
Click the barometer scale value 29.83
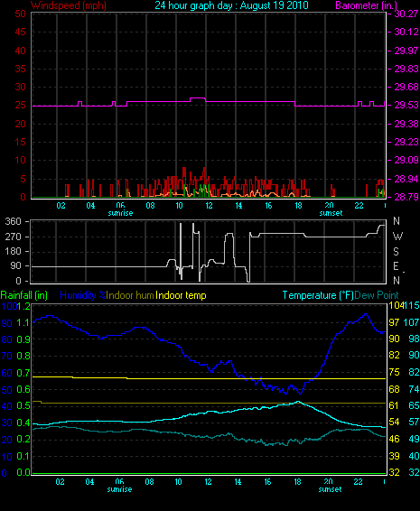tap(406, 69)
